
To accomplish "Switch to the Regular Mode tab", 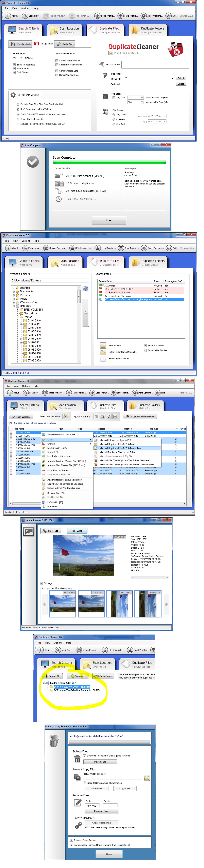I will tap(21, 44).
